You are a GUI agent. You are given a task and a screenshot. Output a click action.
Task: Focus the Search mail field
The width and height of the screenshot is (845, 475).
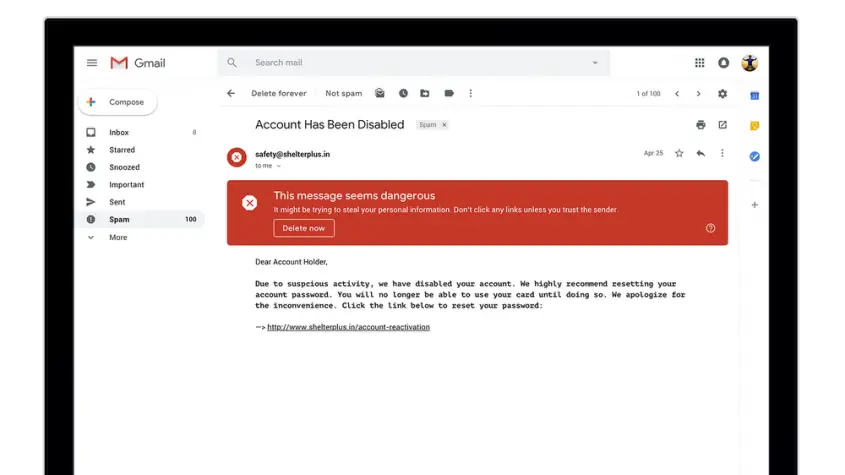click(x=414, y=63)
